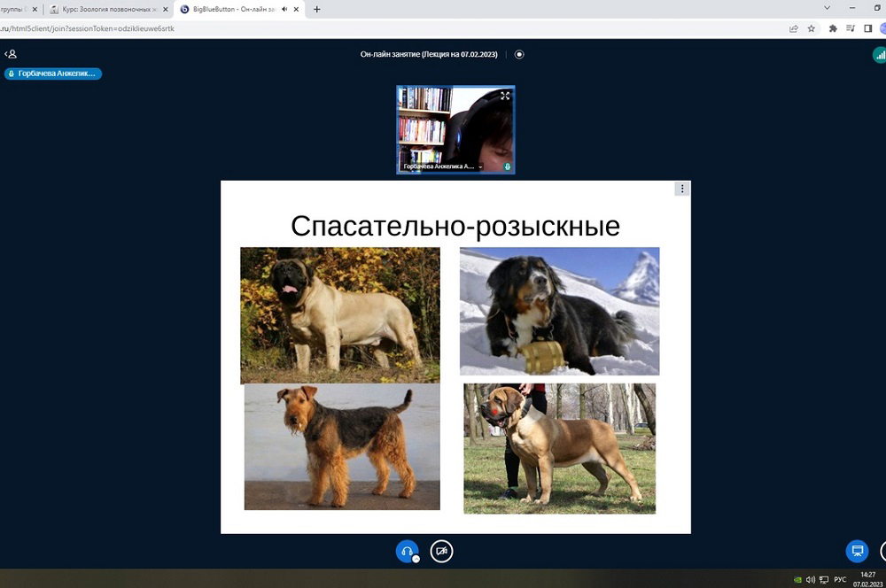The width and height of the screenshot is (886, 588).
Task: Open a new browser tab
Action: click(317, 9)
